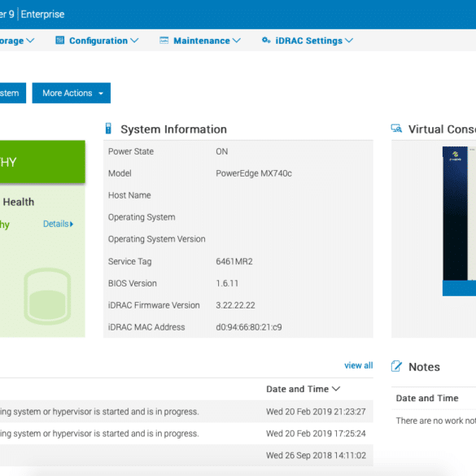Screen dimensions: 476x476
Task: Open the Maintenance menu
Action: (200, 41)
